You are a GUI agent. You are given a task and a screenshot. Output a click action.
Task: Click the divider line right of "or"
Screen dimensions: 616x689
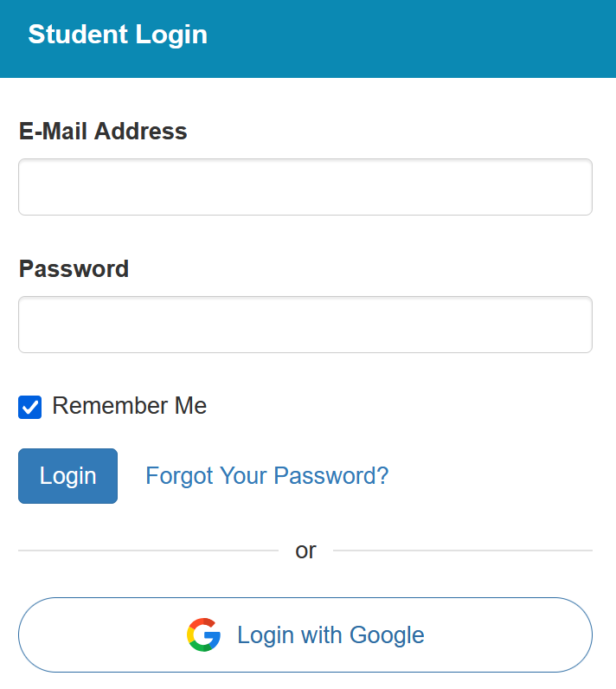462,551
